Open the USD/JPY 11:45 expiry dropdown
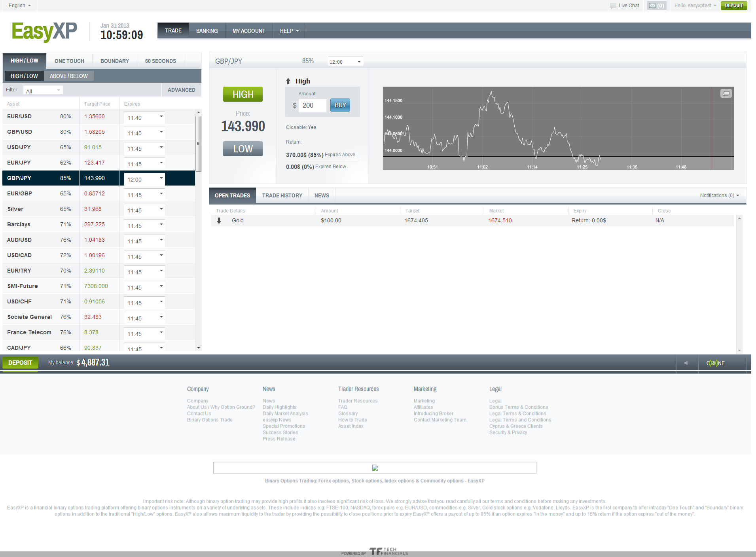Image resolution: width=756 pixels, height=557 pixels. coord(144,148)
